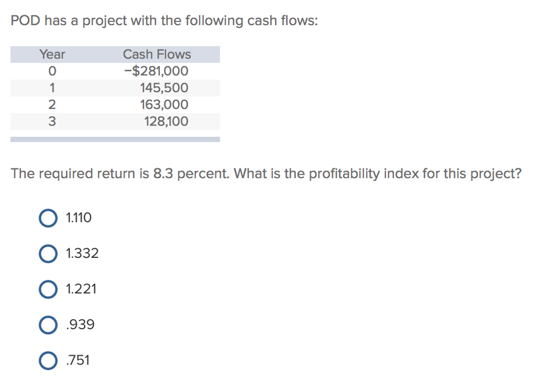
Task: Click the Year column header
Action: [52, 54]
